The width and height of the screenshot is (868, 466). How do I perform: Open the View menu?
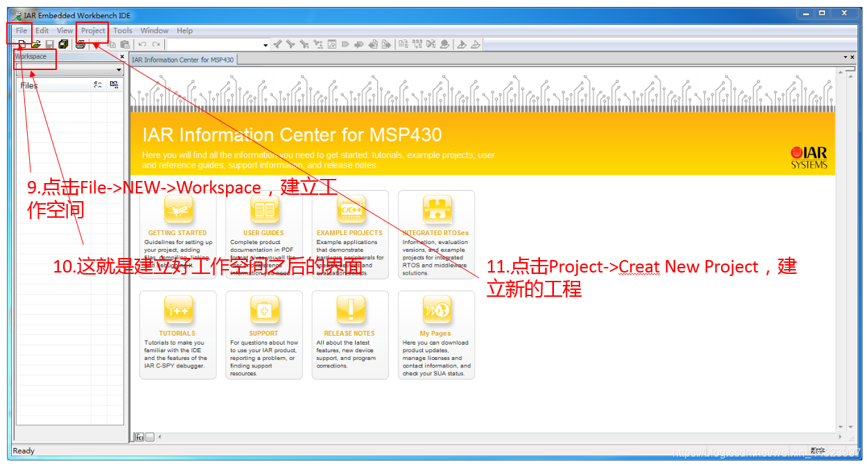pos(64,31)
